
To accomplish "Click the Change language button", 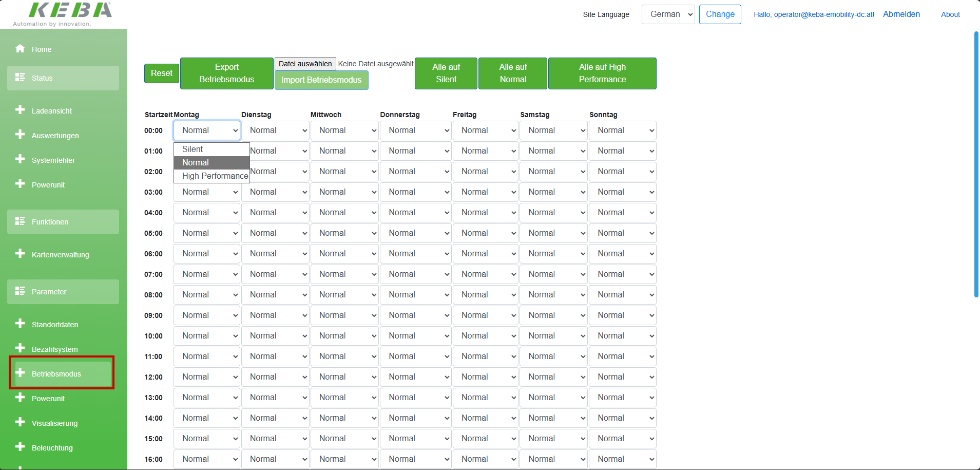I will click(720, 14).
